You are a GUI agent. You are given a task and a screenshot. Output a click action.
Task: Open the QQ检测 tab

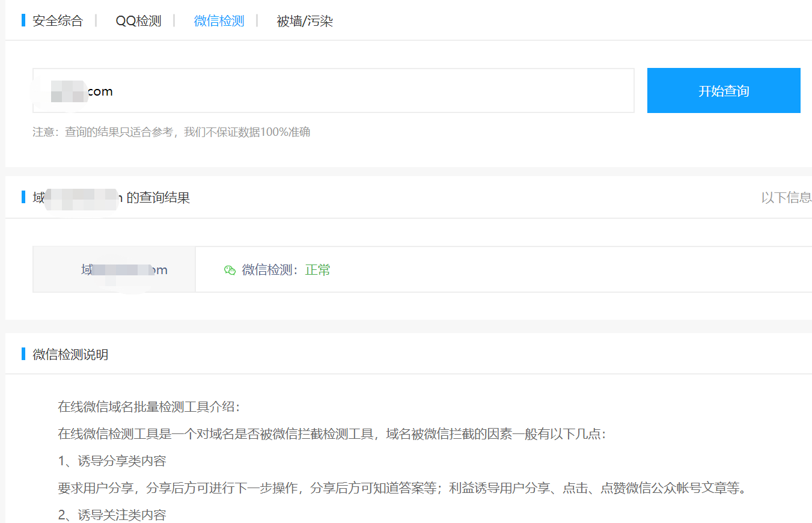click(138, 20)
